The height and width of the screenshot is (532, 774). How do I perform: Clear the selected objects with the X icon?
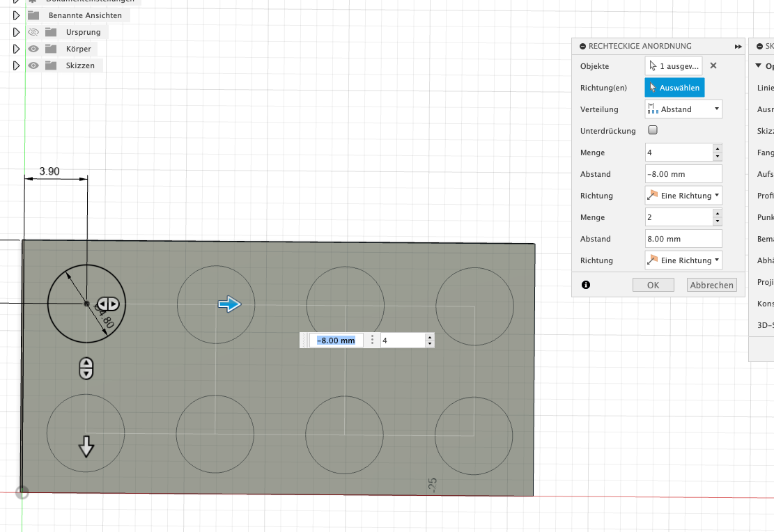[x=713, y=66]
